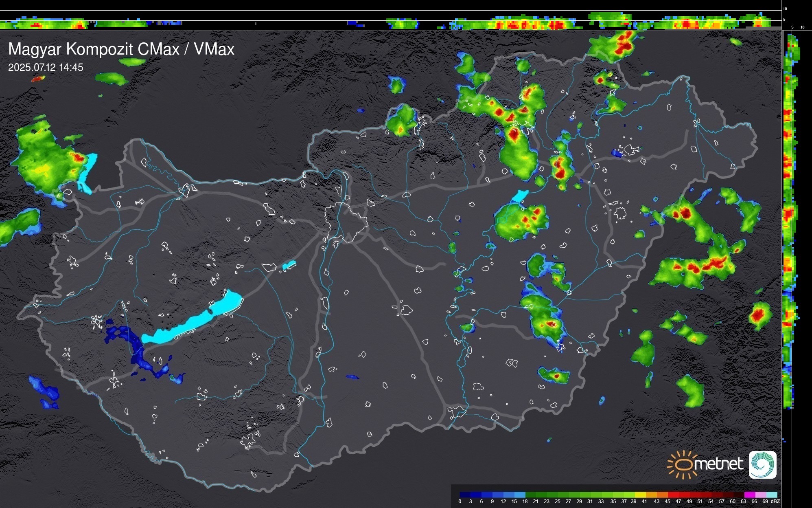The image size is (812, 508).
Task: Click the dBZ unit label
Action: 775,501
